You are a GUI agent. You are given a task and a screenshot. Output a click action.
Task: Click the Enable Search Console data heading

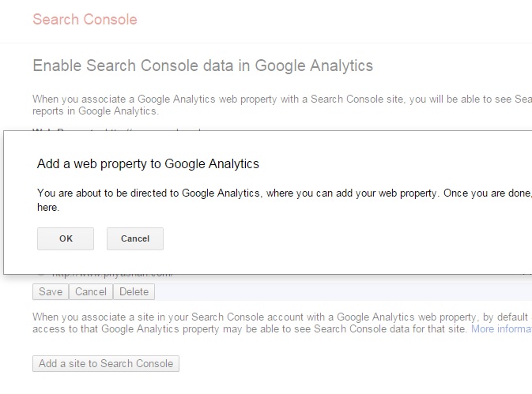pos(202,66)
